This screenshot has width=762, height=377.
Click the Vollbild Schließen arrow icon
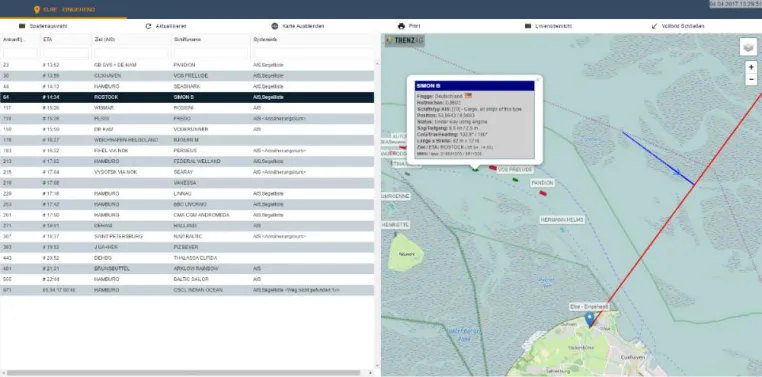tap(654, 26)
